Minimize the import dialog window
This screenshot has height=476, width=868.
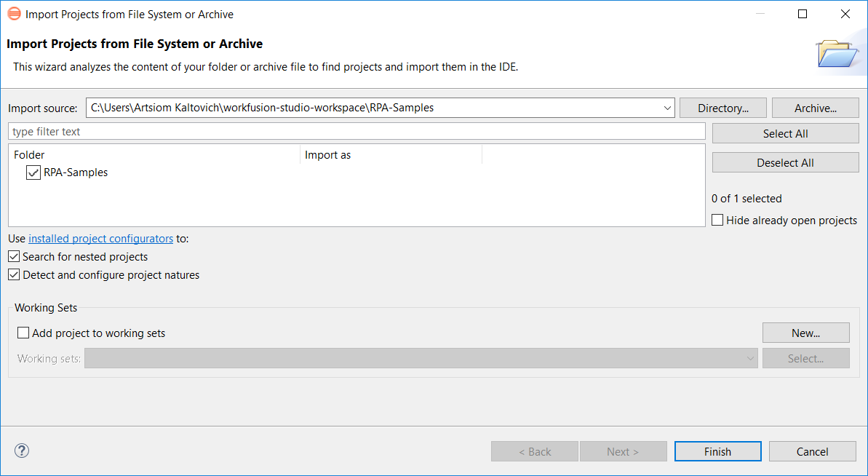coord(760,15)
